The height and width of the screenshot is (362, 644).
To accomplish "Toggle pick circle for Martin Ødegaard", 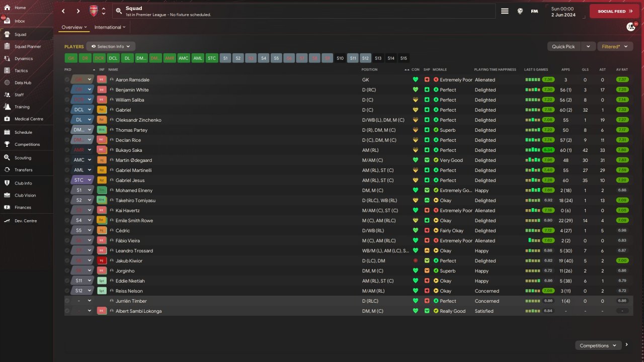I will (67, 160).
